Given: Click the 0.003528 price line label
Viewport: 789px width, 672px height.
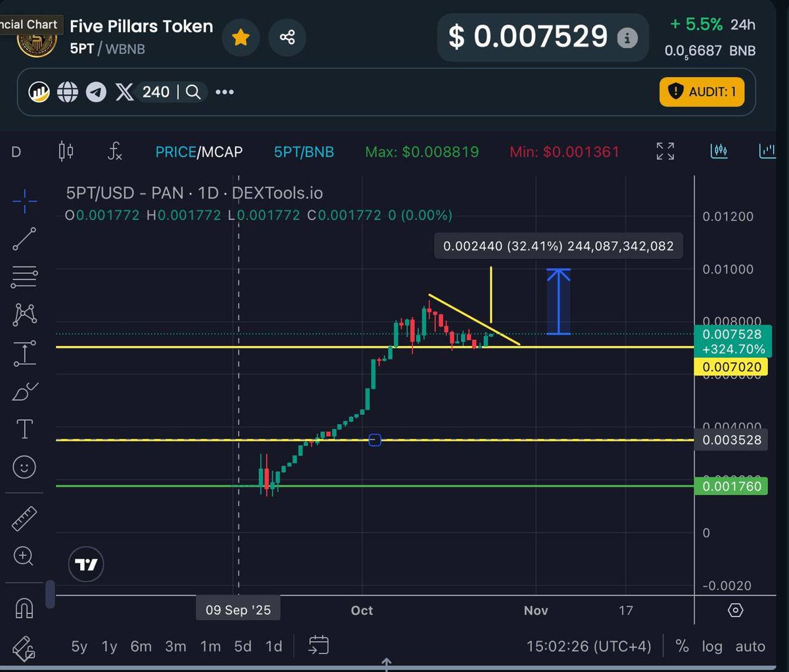Looking at the screenshot, I should [731, 440].
